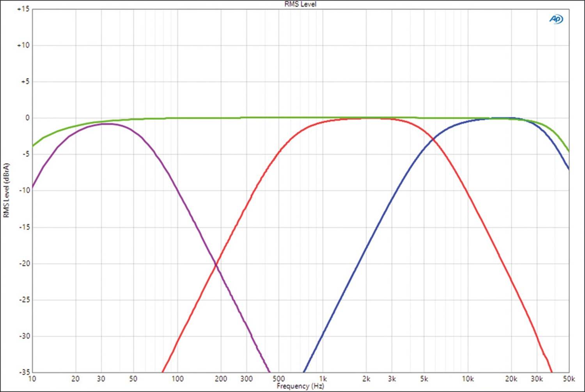Click the '-20' y-axis tick label

(x=24, y=263)
